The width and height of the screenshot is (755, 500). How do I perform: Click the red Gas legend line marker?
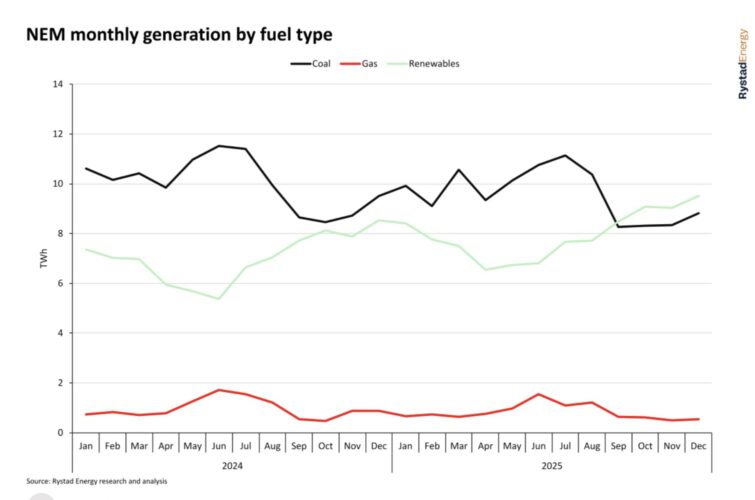pyautogui.click(x=352, y=64)
